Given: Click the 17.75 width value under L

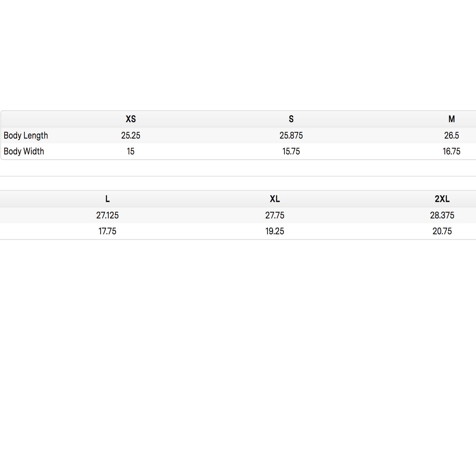Looking at the screenshot, I should pos(107,231).
